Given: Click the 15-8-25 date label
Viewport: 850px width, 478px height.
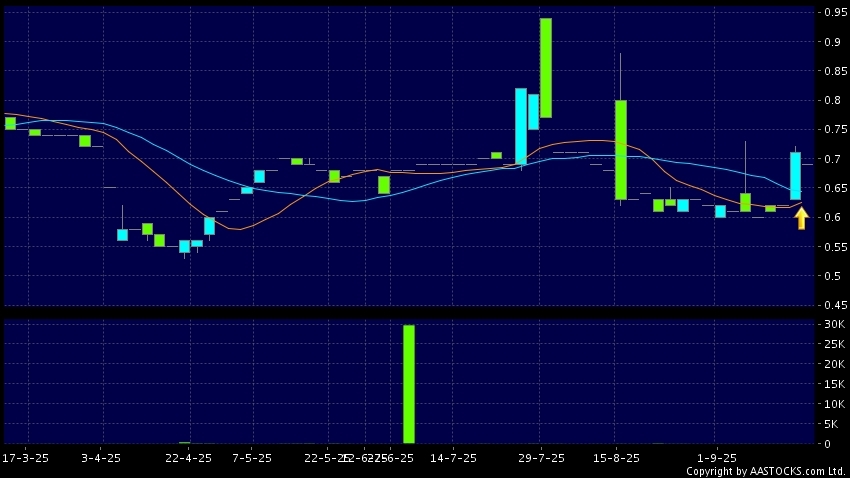Looking at the screenshot, I should click(x=616, y=458).
